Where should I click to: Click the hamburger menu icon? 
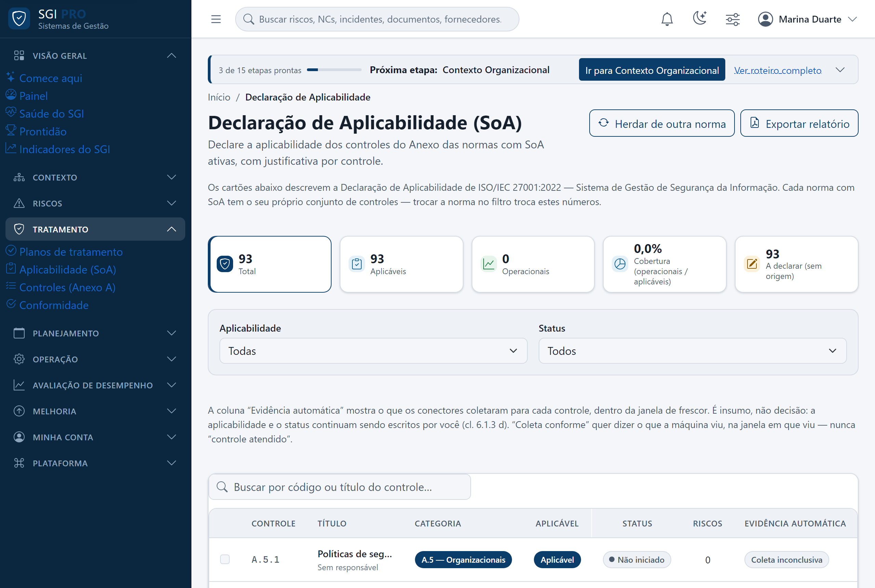(x=216, y=19)
